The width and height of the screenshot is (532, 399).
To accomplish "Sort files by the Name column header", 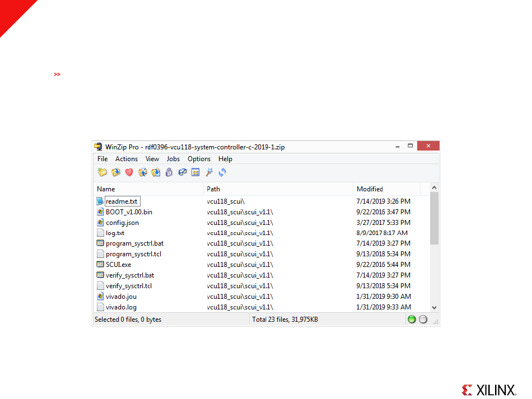I will click(148, 189).
